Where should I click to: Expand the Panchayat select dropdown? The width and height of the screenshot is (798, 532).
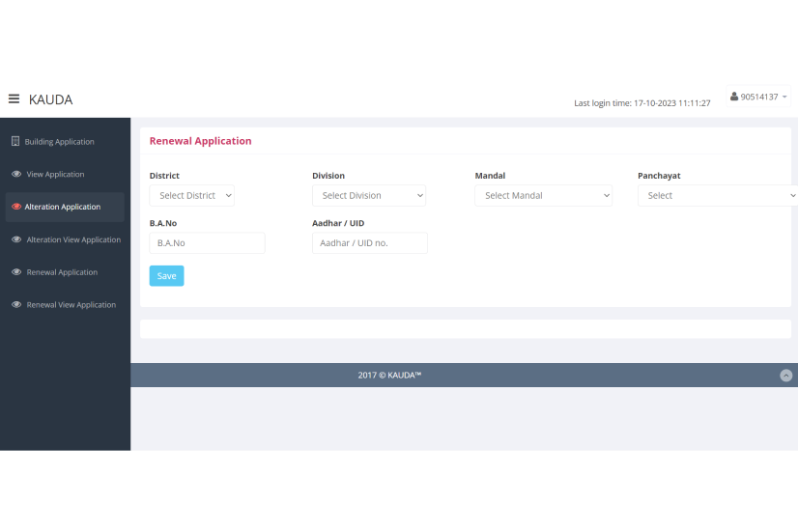click(x=717, y=196)
